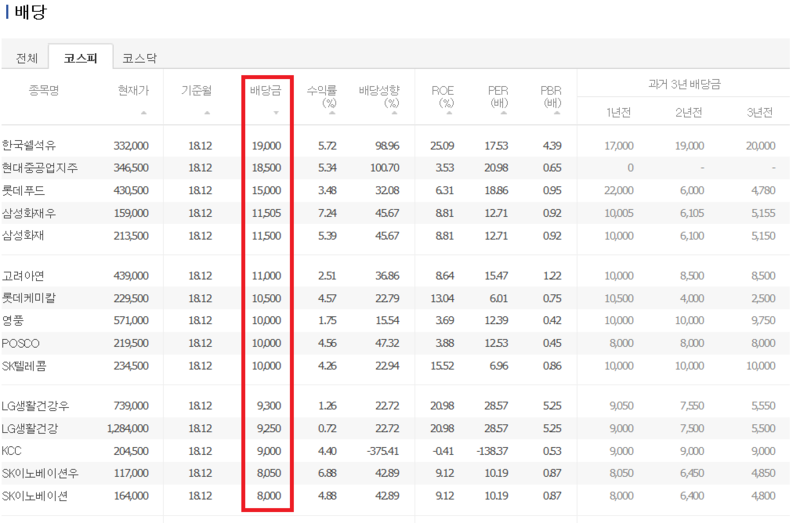The width and height of the screenshot is (800, 523).
Task: Open the SK이노베이션우 stock link
Action: click(x=40, y=474)
